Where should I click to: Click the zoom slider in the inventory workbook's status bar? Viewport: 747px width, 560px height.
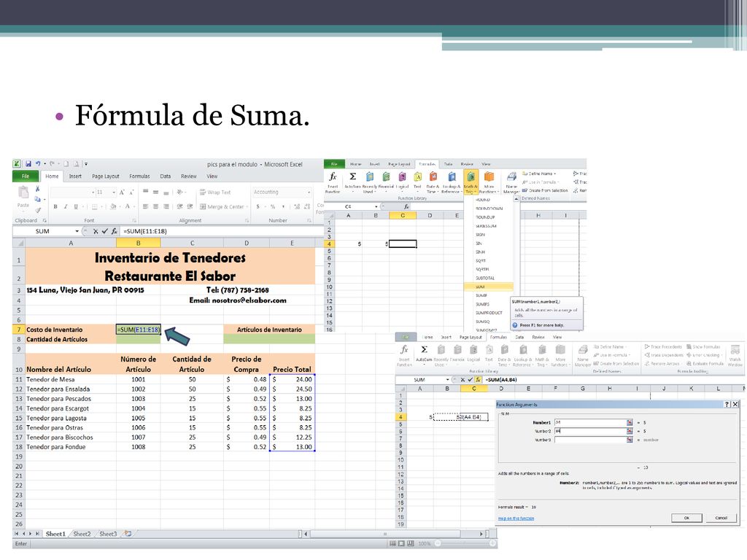(x=465, y=543)
